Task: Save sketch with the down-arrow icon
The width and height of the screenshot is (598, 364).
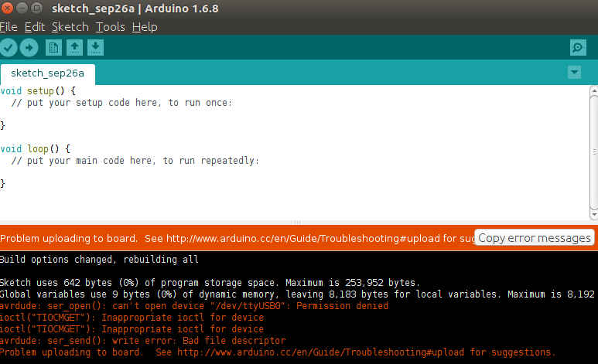Action: (95, 48)
